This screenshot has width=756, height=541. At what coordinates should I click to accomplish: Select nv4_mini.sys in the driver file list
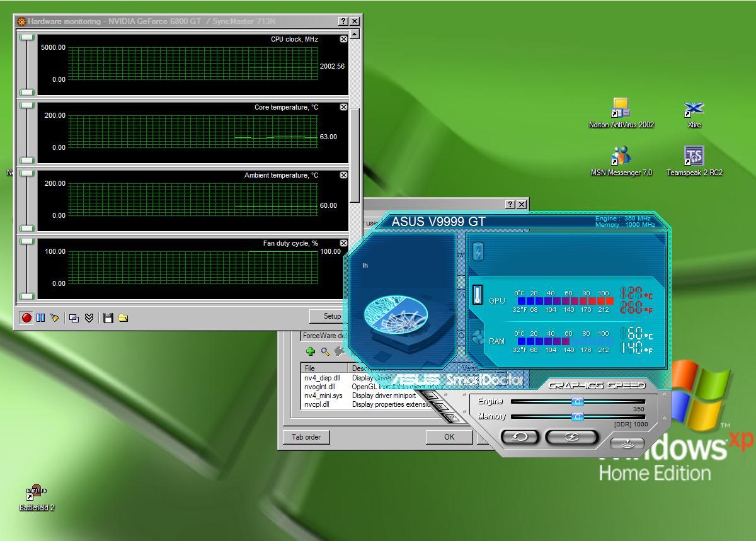point(323,396)
